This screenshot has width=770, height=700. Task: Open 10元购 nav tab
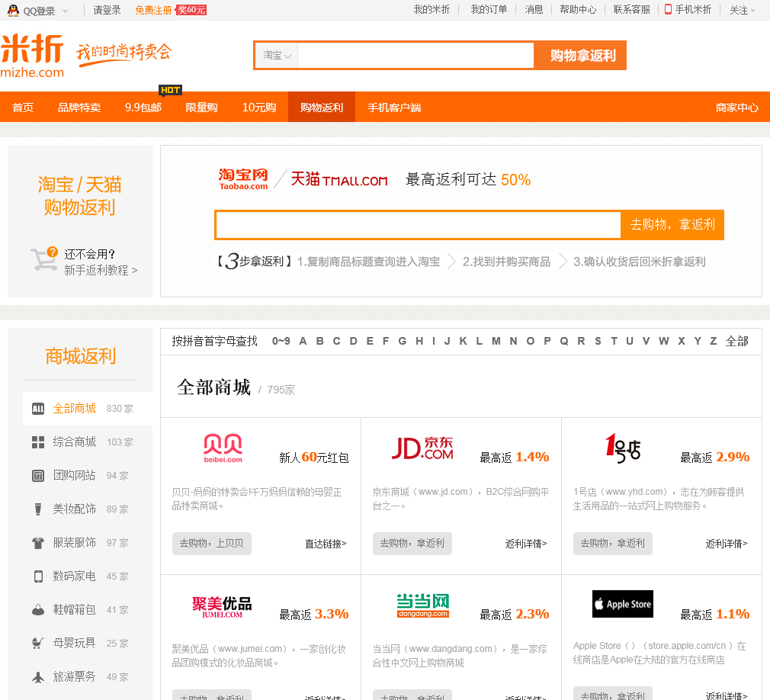click(258, 107)
